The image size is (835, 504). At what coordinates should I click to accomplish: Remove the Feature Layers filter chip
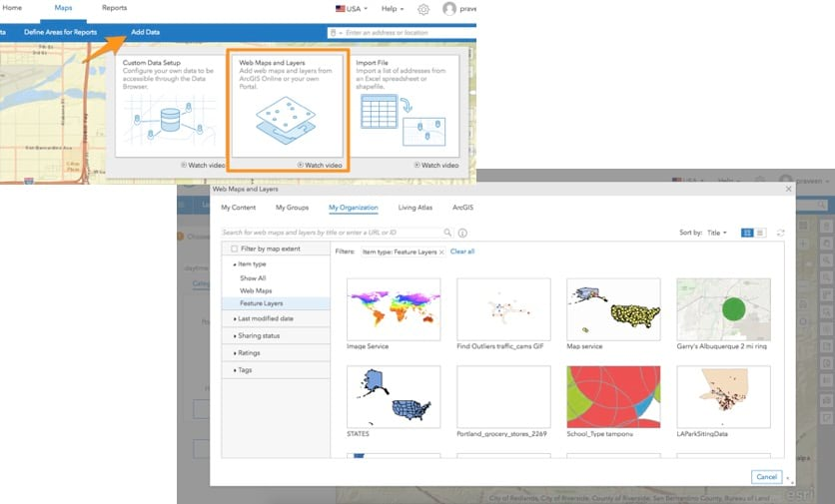pos(441,252)
